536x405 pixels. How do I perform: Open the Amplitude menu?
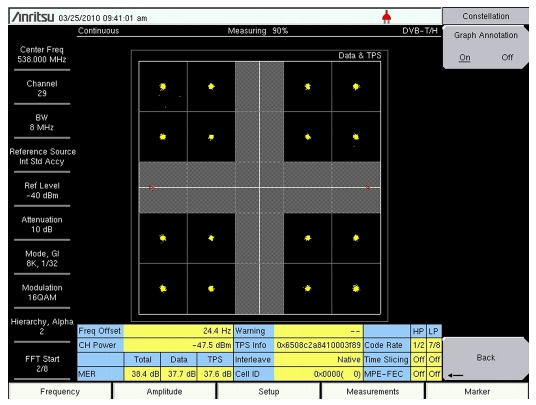(x=164, y=391)
